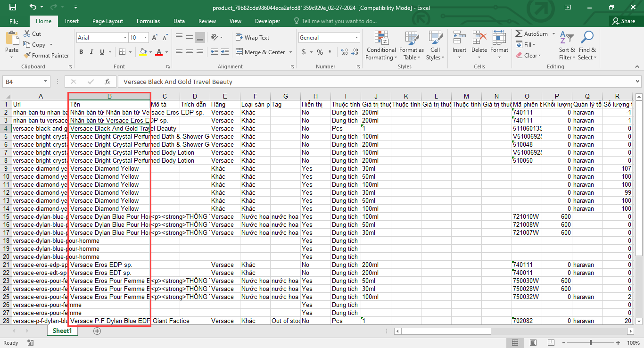Open the File menu
644x348 pixels.
[14, 21]
